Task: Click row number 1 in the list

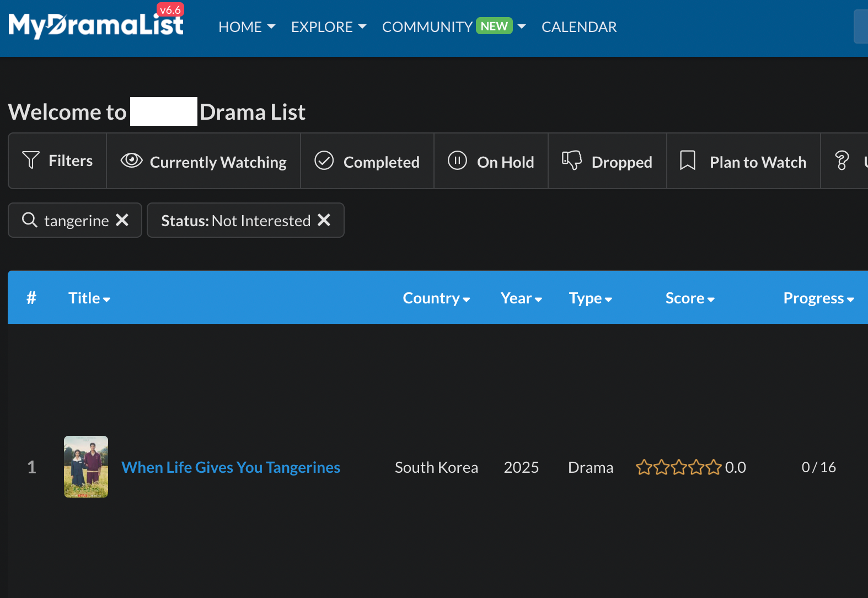Action: coord(31,467)
